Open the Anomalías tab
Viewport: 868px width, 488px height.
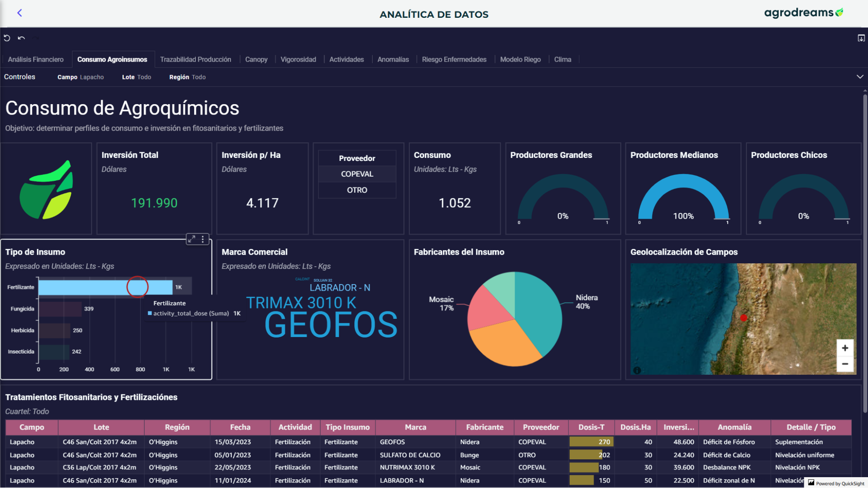click(393, 59)
